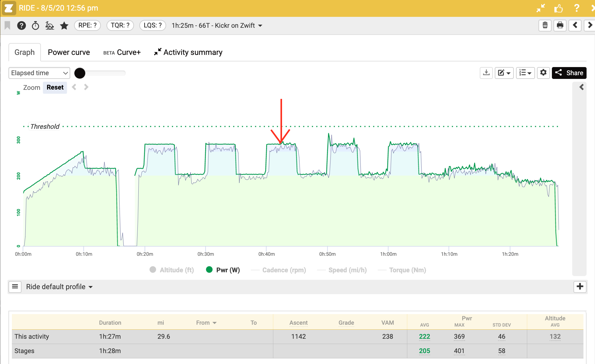Viewport: 595px width, 364px height.
Task: Click the cyclist activity type icon
Action: (x=50, y=26)
